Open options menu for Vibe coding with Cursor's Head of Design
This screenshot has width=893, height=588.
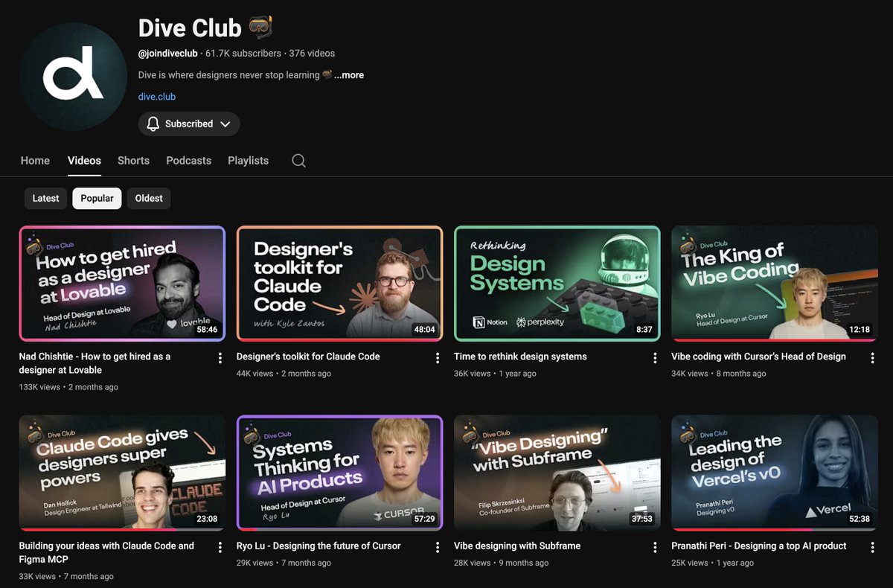(x=872, y=358)
